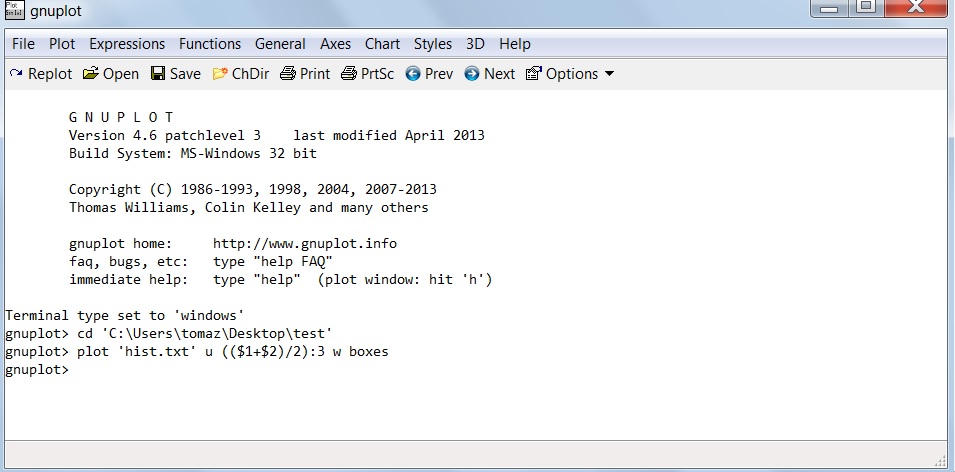The image size is (955, 472).
Task: Click the "Build System: MS-Windows 32 bit" line
Action: pos(193,153)
